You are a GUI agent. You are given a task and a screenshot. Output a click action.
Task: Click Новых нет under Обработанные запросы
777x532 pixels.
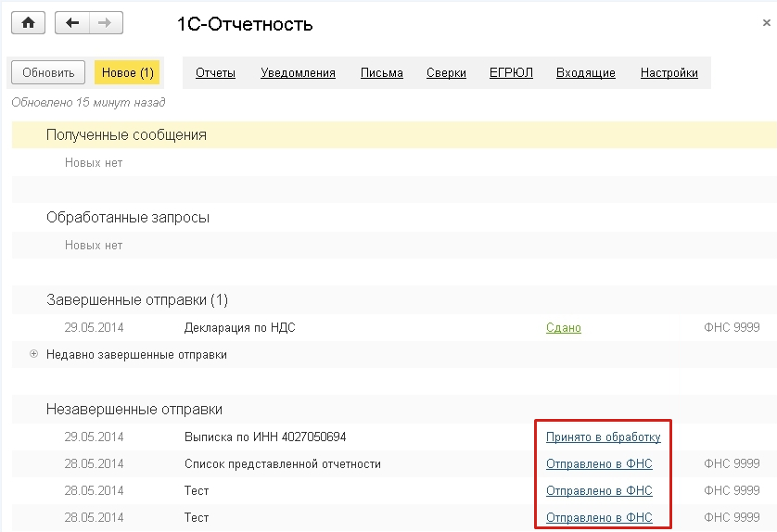click(94, 246)
